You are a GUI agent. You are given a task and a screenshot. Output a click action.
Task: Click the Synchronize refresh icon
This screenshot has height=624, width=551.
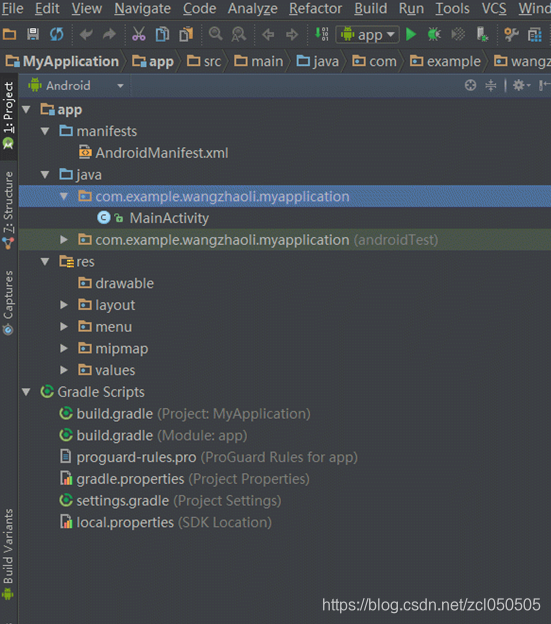pyautogui.click(x=56, y=35)
